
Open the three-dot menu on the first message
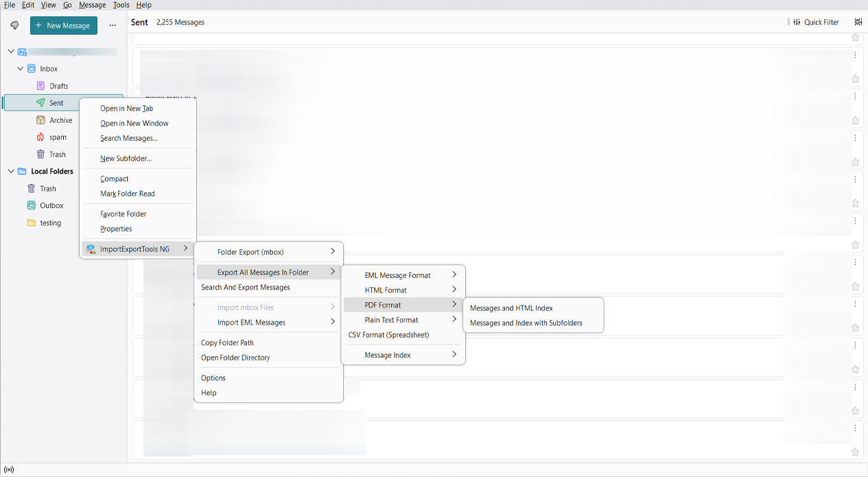856,55
